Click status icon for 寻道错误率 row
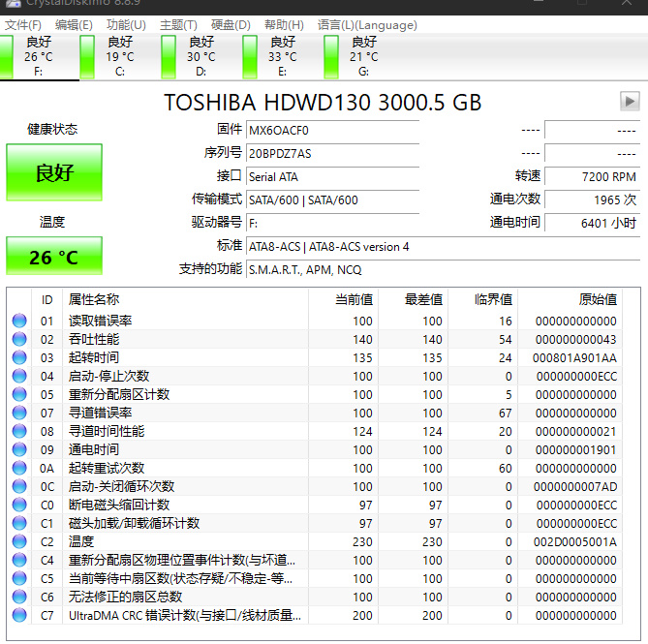The height and width of the screenshot is (644, 648). [19, 413]
